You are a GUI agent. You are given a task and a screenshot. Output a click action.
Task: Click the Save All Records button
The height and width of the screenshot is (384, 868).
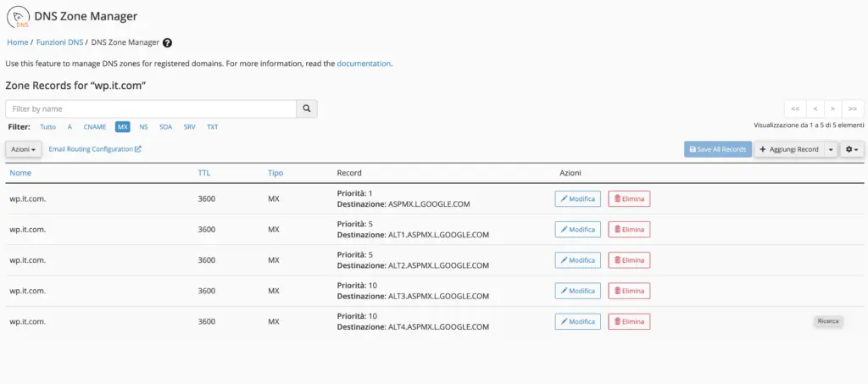pos(717,149)
